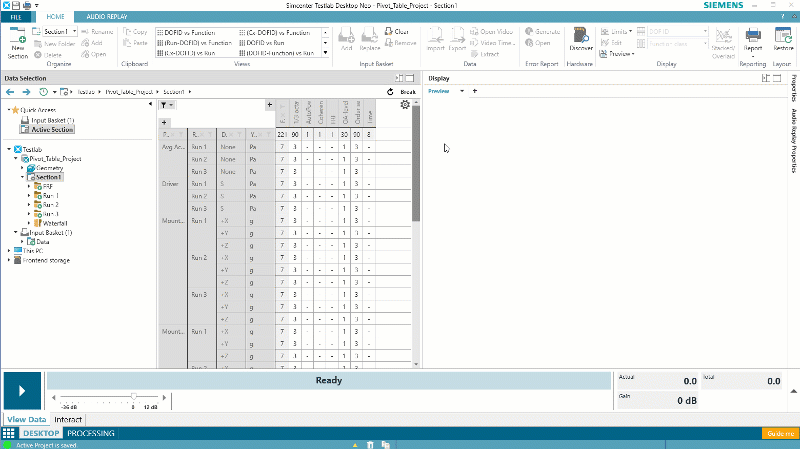Click the refresh icon beside Break
Image resolution: width=800 pixels, height=449 pixels.
pyautogui.click(x=392, y=91)
